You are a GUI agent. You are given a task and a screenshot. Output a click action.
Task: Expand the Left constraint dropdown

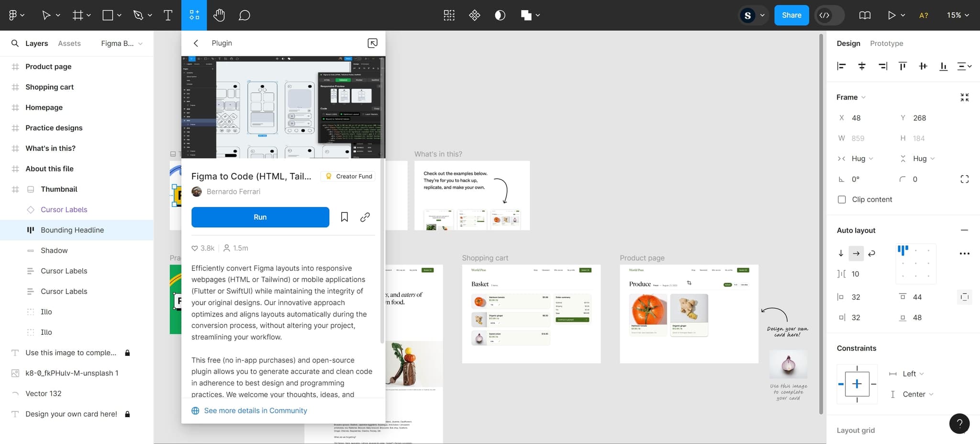[x=913, y=374]
